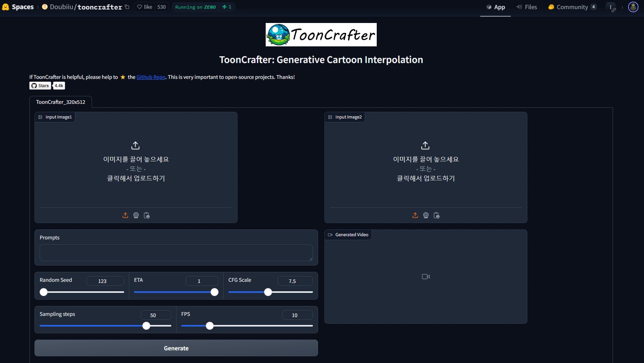Paste from clipboard into Input Image2
Image resolution: width=644 pixels, height=363 pixels.
pyautogui.click(x=437, y=215)
